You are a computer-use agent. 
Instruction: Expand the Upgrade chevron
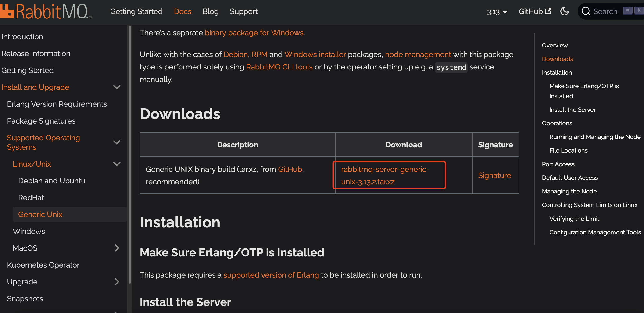point(117,282)
